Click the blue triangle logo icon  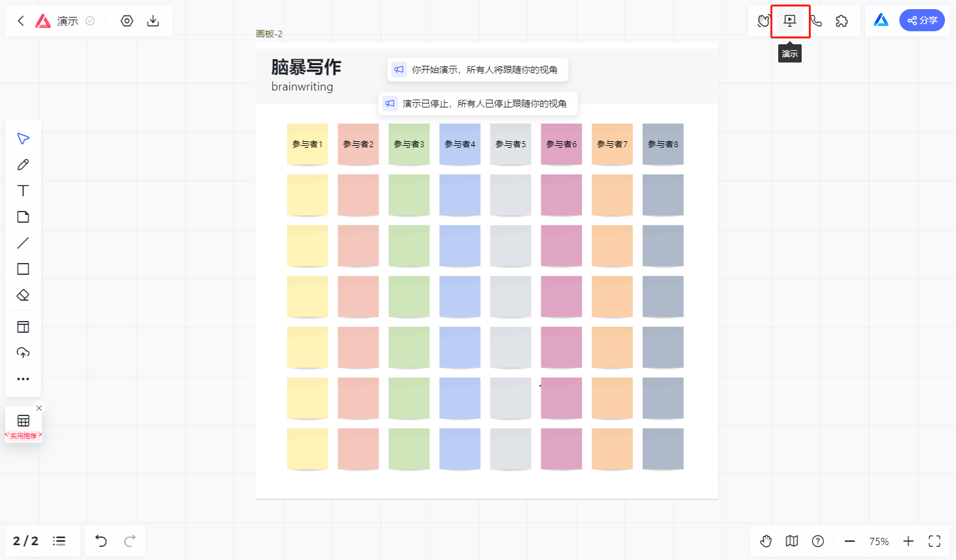881,20
